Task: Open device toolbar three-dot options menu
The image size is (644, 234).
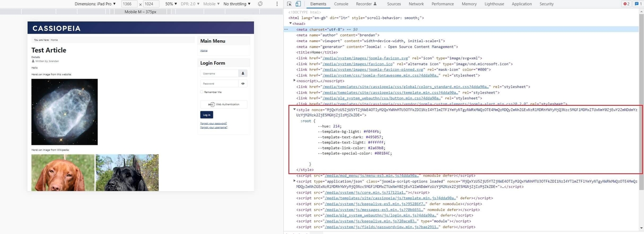Action: (277, 4)
